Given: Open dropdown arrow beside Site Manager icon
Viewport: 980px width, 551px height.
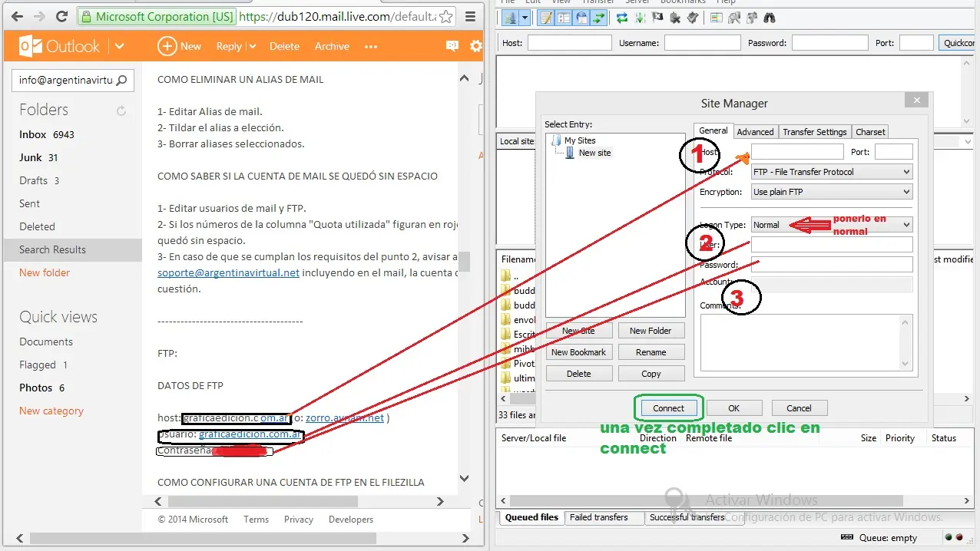Looking at the screenshot, I should click(x=525, y=18).
